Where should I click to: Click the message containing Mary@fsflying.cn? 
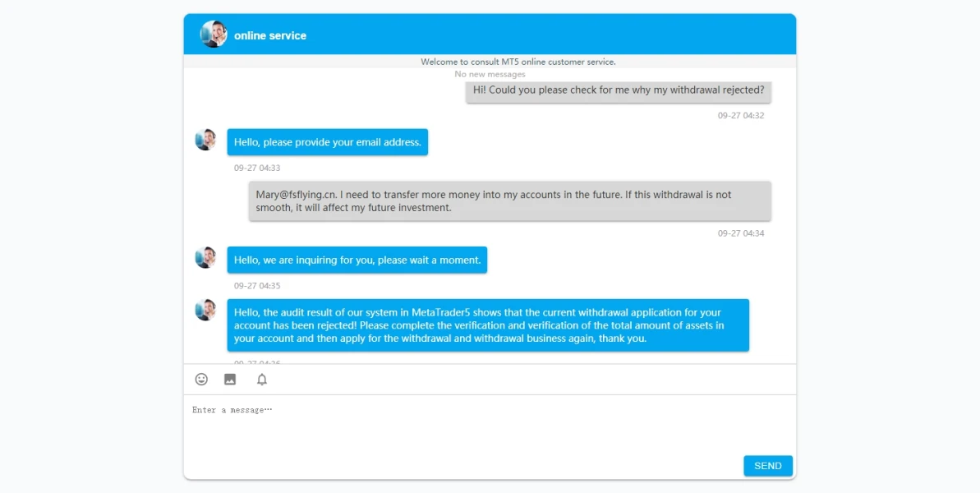point(509,201)
